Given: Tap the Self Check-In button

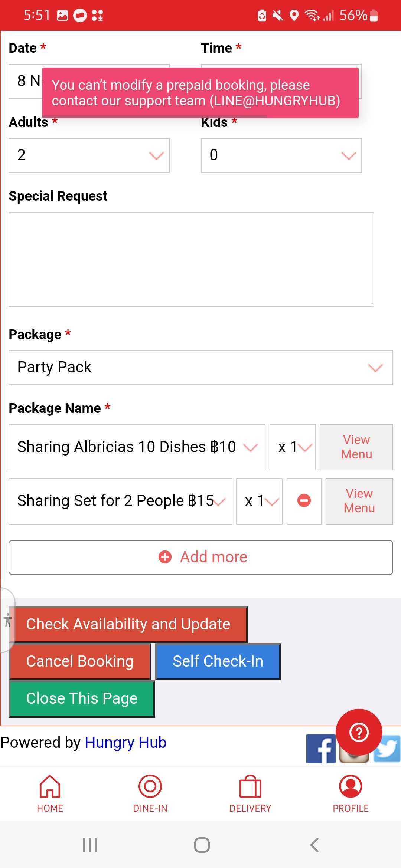Looking at the screenshot, I should (x=218, y=661).
